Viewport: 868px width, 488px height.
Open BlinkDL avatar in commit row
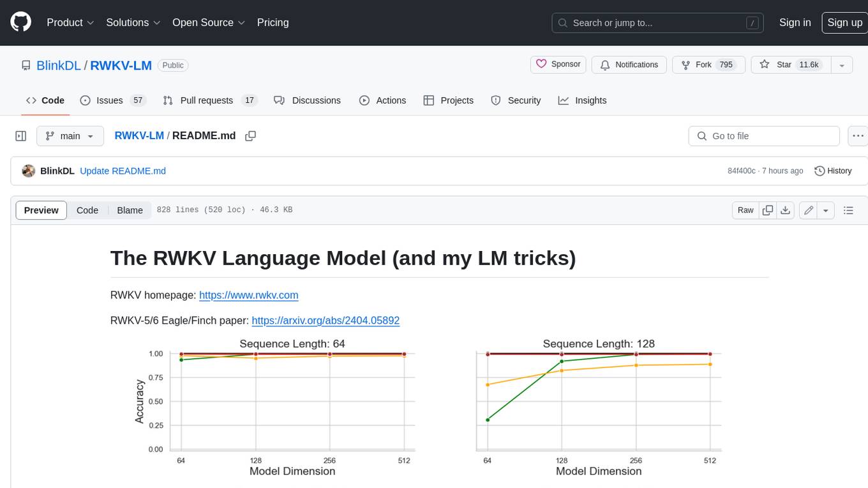[x=28, y=171]
